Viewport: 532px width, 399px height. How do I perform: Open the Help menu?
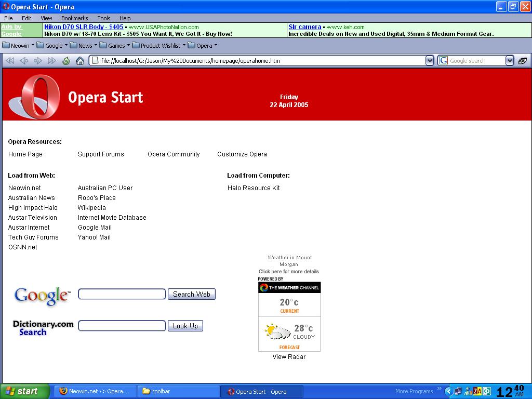[125, 18]
